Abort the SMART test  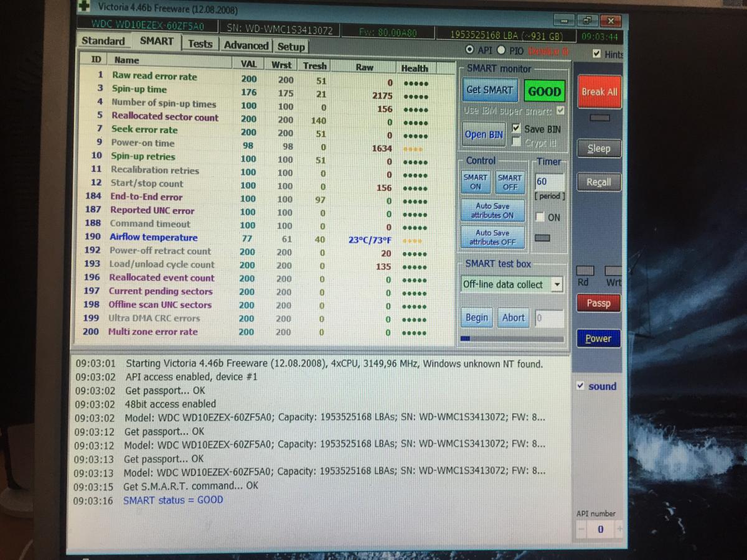[514, 318]
